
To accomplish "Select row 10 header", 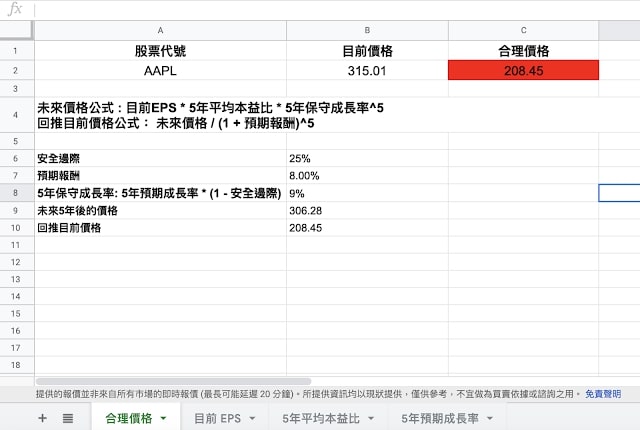I will (x=15, y=227).
